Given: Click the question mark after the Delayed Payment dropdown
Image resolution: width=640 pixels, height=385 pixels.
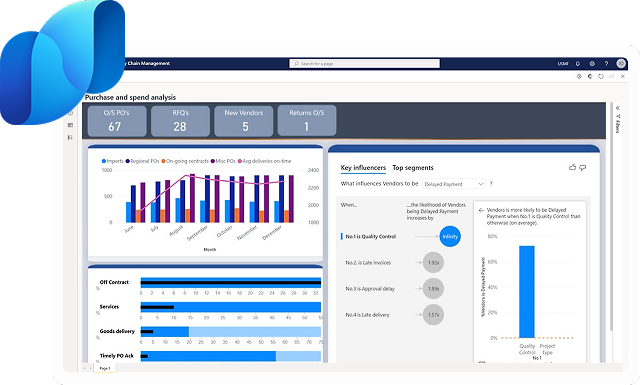Looking at the screenshot, I should click(491, 184).
